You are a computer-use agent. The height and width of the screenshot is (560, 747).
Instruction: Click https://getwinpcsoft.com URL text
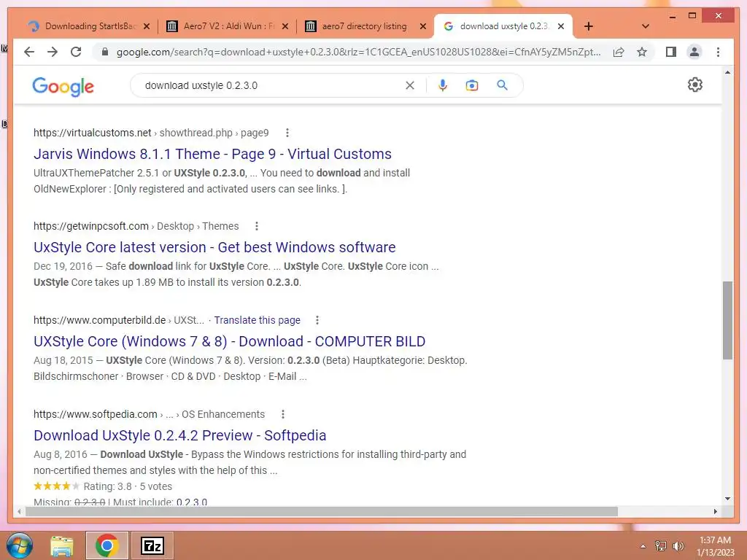pos(91,226)
